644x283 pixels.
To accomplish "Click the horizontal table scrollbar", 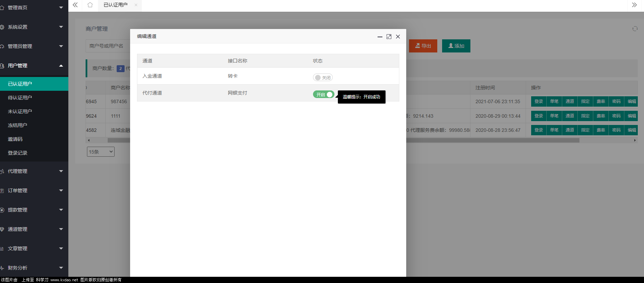I will click(483, 140).
